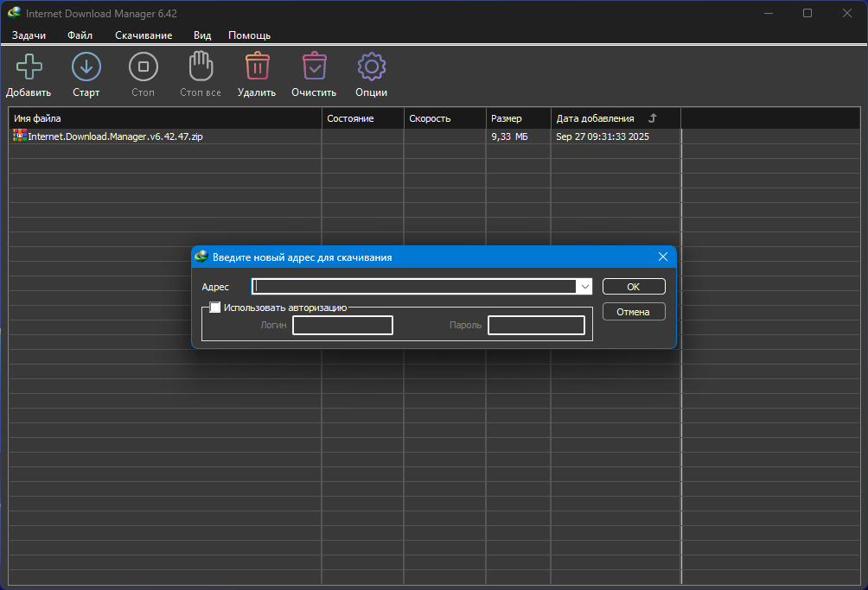868x590 pixels.
Task: Open the Скачивание menu
Action: [144, 35]
